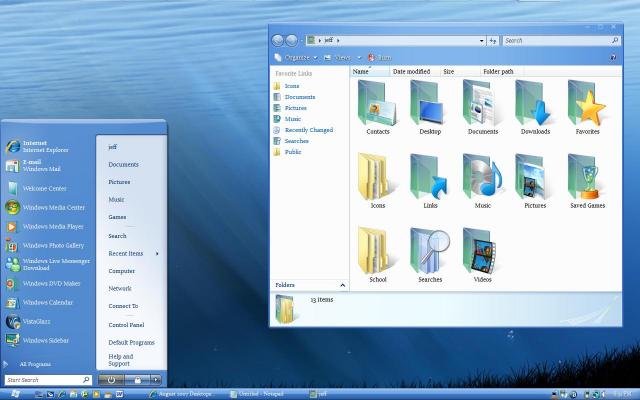Image resolution: width=640 pixels, height=400 pixels.
Task: Refresh the Explorer address bar
Action: [x=493, y=40]
